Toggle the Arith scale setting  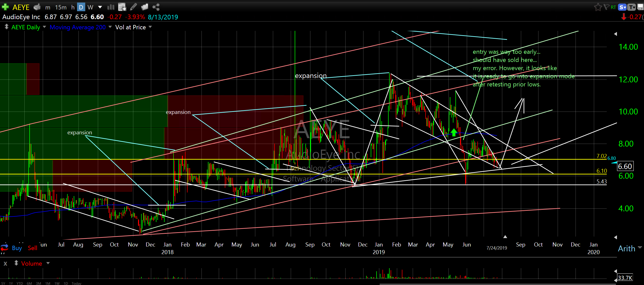626,248
